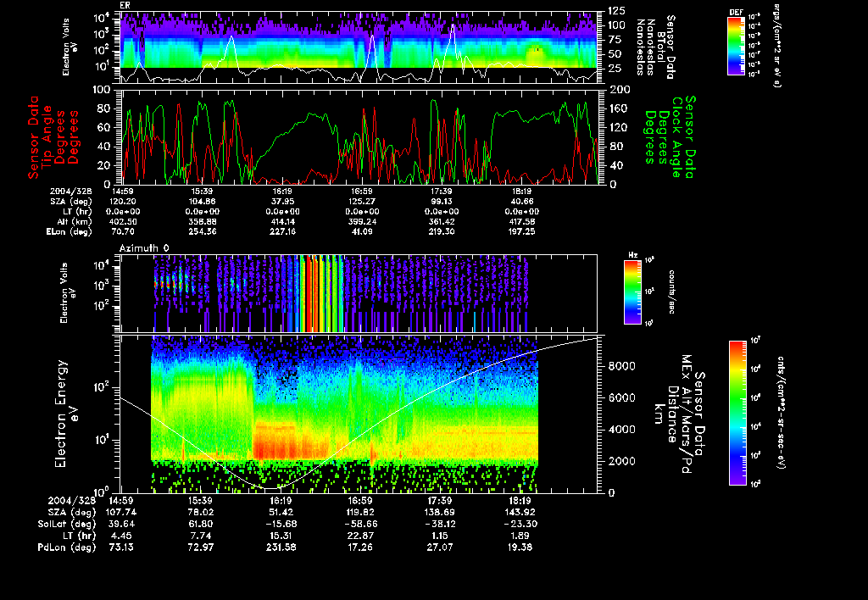Image resolution: width=868 pixels, height=600 pixels.
Task: Click SolLat value -38.12
Action: [x=440, y=524]
